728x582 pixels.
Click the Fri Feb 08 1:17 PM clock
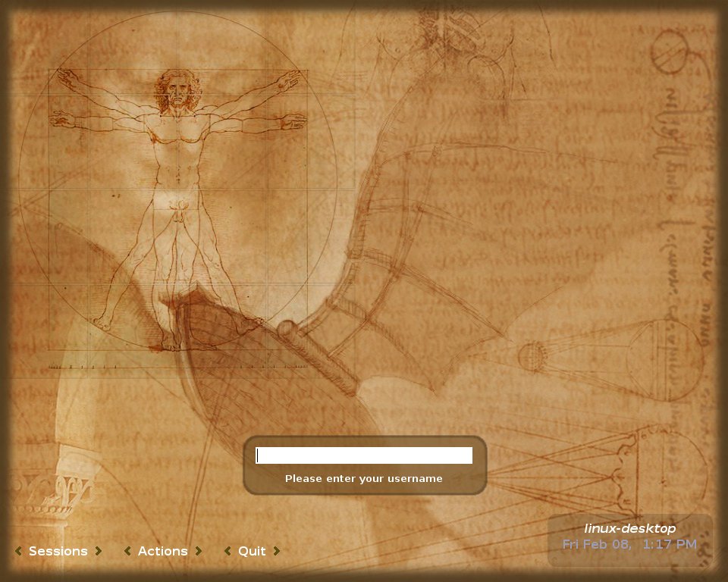coord(629,544)
